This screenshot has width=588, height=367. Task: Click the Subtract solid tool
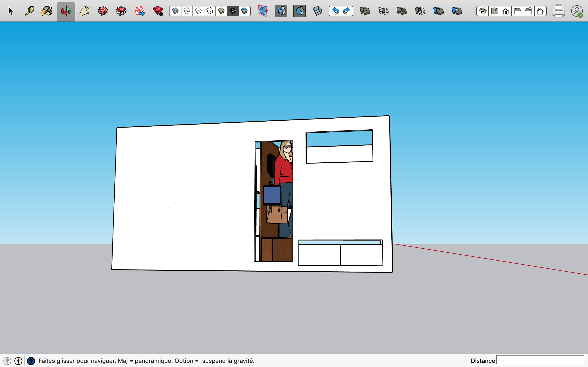click(420, 11)
